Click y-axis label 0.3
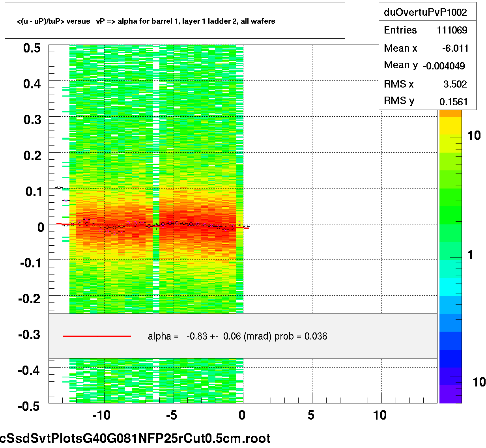Viewport: 486px width, 448px height. click(32, 120)
